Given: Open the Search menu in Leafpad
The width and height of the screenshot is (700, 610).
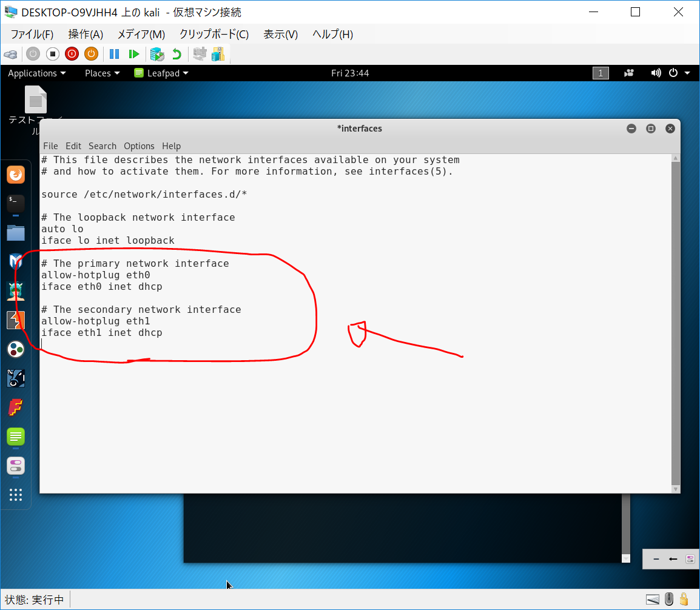Looking at the screenshot, I should [x=102, y=146].
